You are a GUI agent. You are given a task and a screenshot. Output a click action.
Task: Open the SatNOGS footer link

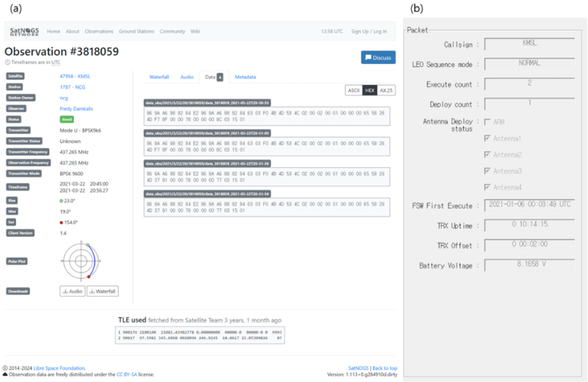[x=358, y=368]
